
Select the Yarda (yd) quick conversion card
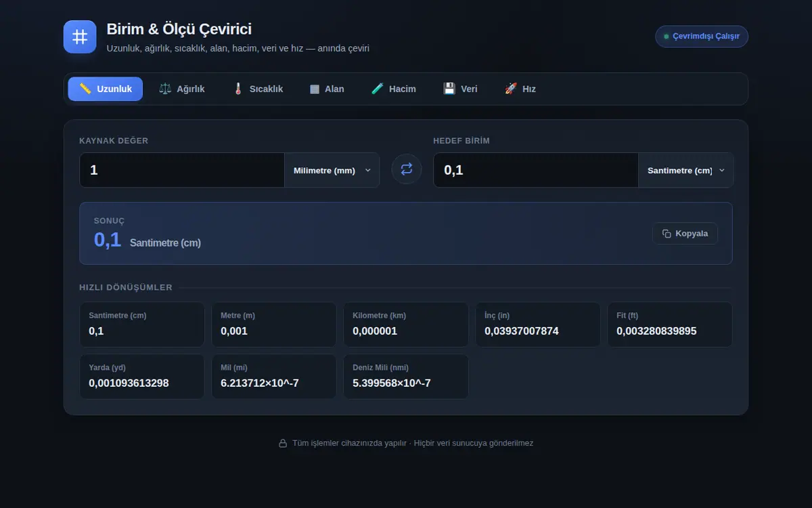click(142, 377)
